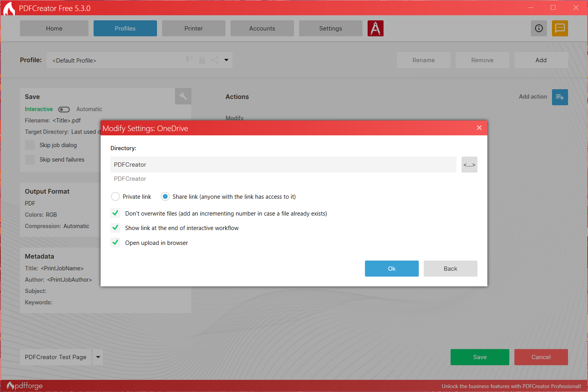Uncheck Don't overwrite files option
The width and height of the screenshot is (588, 392).
(115, 213)
